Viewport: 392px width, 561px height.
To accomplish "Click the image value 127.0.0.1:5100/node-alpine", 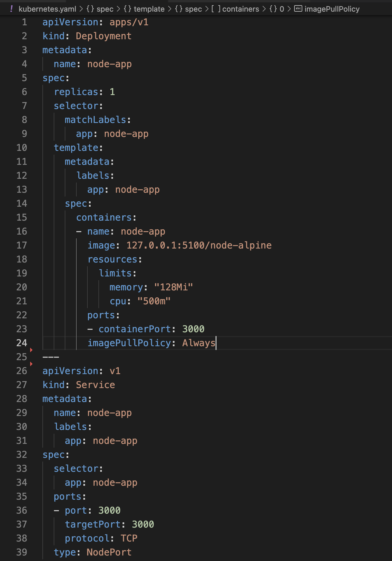I will [199, 245].
